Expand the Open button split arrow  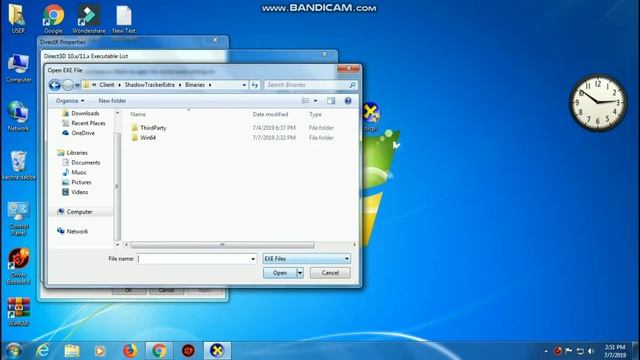click(x=300, y=273)
